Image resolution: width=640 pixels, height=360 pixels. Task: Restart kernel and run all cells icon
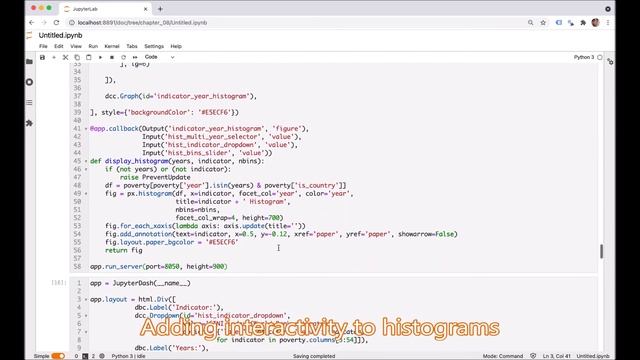pos(135,58)
